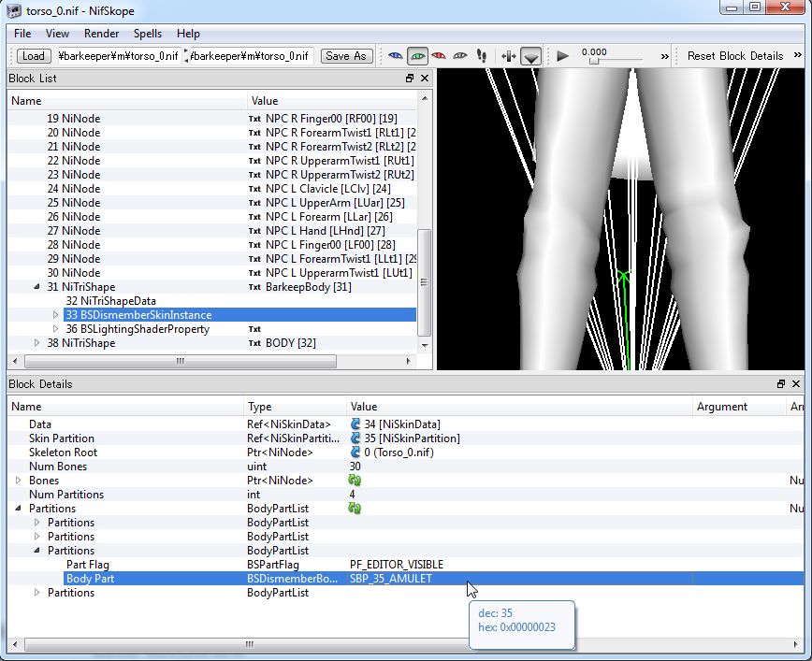This screenshot has height=661, width=812.
Task: Click the Block List vertical scrollbar thumb
Action: 424,282
